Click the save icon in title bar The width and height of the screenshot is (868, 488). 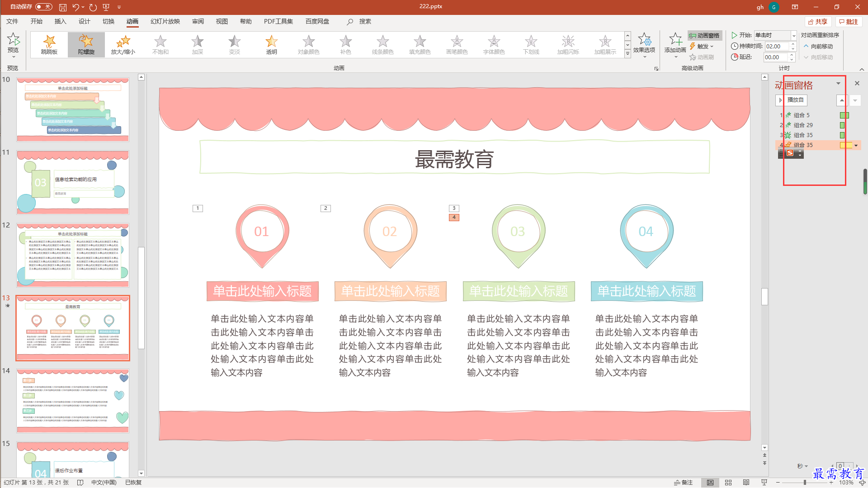(63, 7)
